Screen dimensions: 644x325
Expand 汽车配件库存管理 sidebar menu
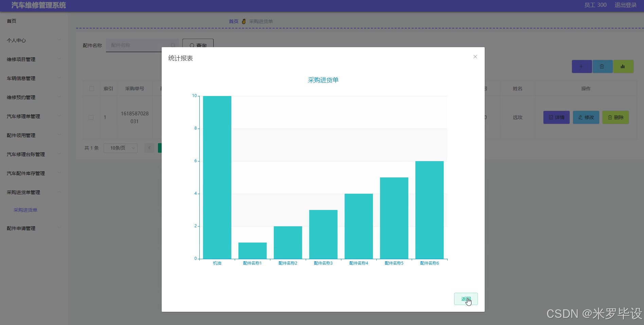tap(34, 173)
